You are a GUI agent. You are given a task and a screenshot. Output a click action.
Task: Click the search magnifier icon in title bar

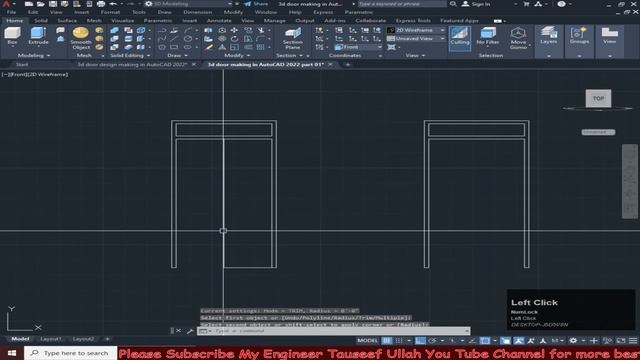click(453, 4)
